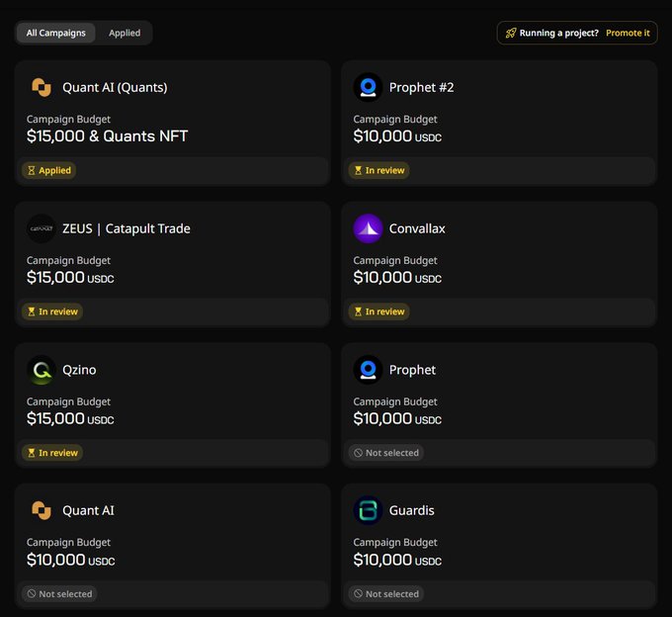Click the Applied status badge on Quant AI (Quants)

click(x=48, y=170)
